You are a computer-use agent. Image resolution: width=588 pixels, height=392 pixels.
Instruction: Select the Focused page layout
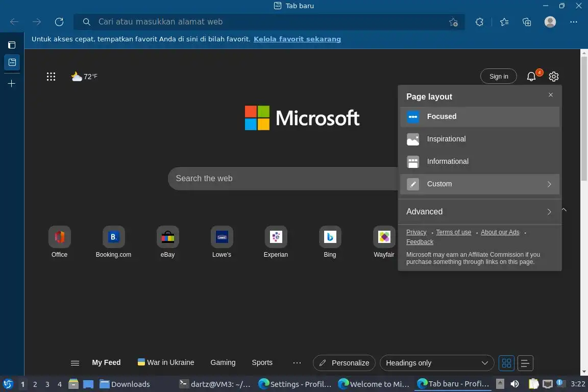click(480, 117)
